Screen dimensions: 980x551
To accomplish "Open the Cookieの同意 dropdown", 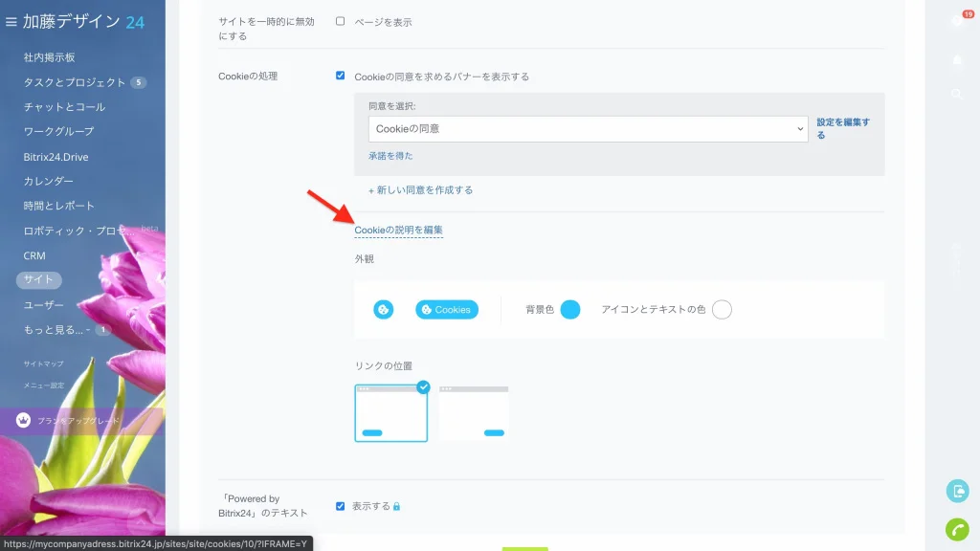I will (x=588, y=129).
